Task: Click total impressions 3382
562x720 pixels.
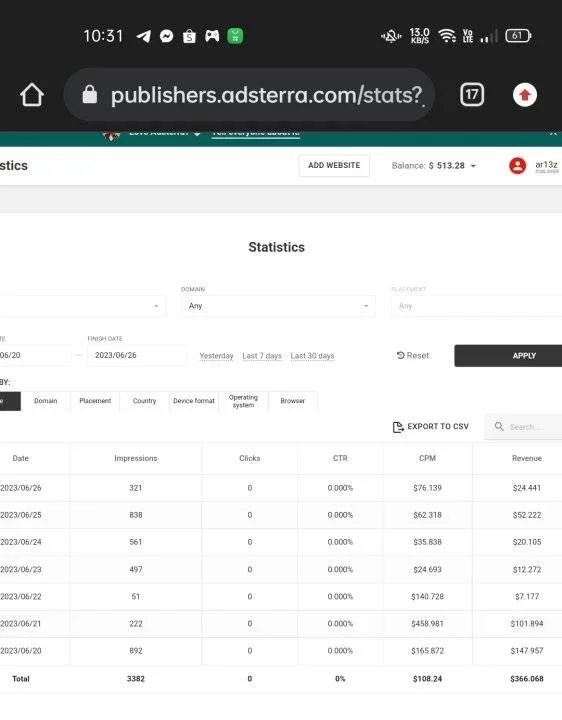Action: (x=136, y=679)
